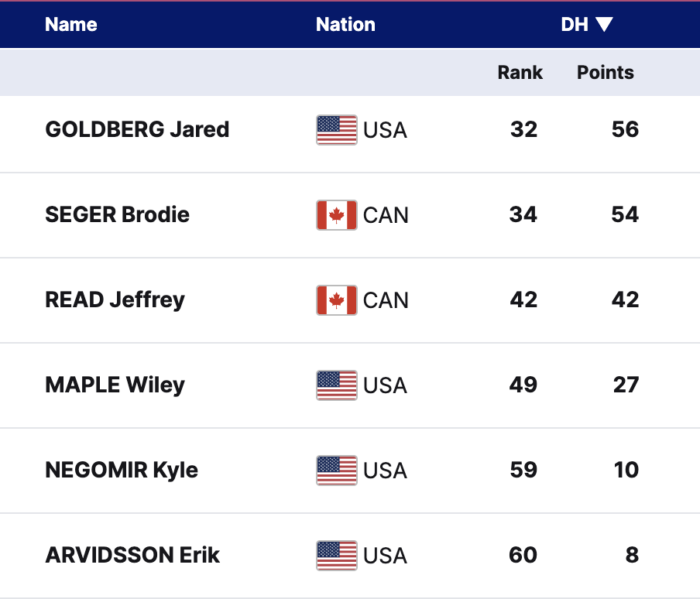Click the Rank sub-header
This screenshot has height=599, width=700.
point(520,73)
